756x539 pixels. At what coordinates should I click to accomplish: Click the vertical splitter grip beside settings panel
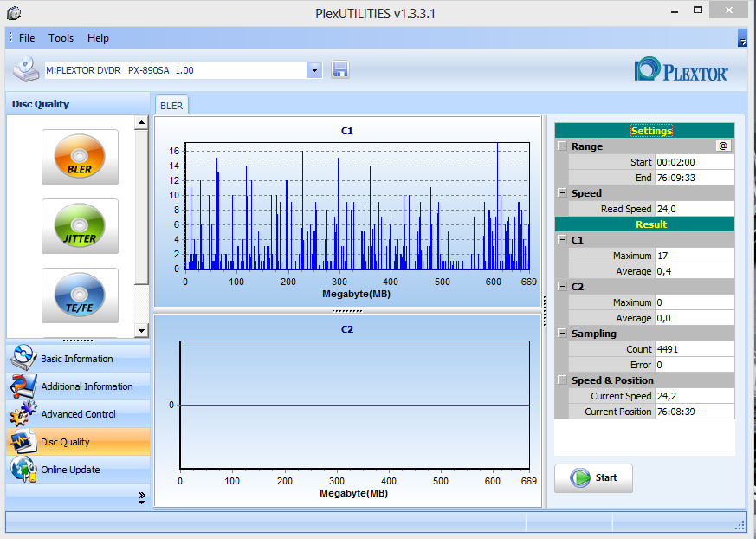(545, 311)
